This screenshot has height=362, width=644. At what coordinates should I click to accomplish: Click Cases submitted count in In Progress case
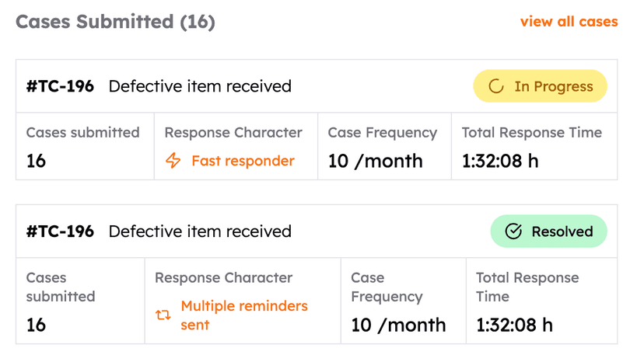point(36,161)
